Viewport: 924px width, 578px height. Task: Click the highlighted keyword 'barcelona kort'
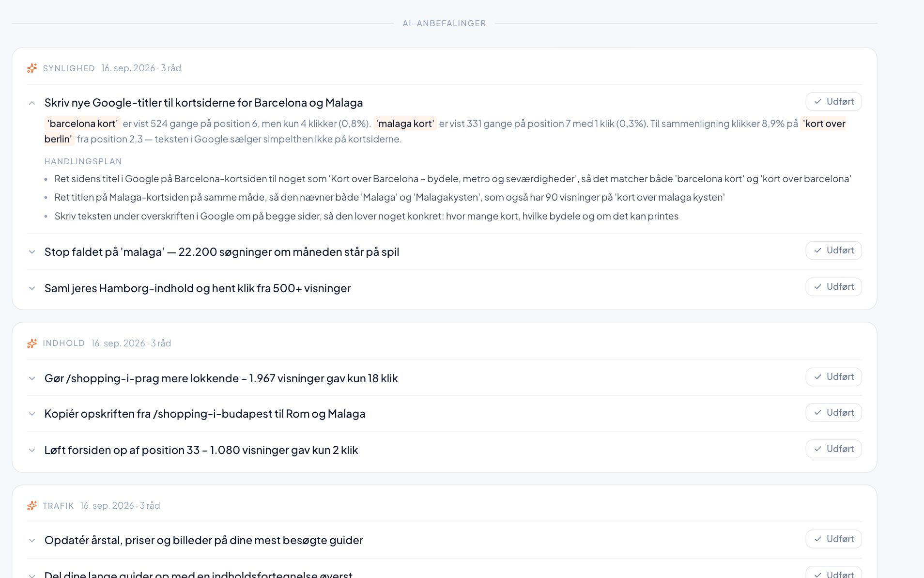[x=82, y=124]
